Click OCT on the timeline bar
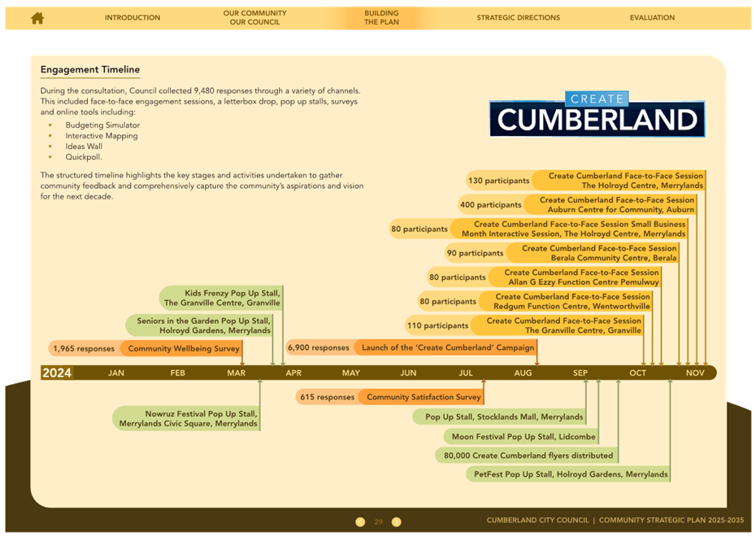The height and width of the screenshot is (537, 756). click(x=638, y=373)
